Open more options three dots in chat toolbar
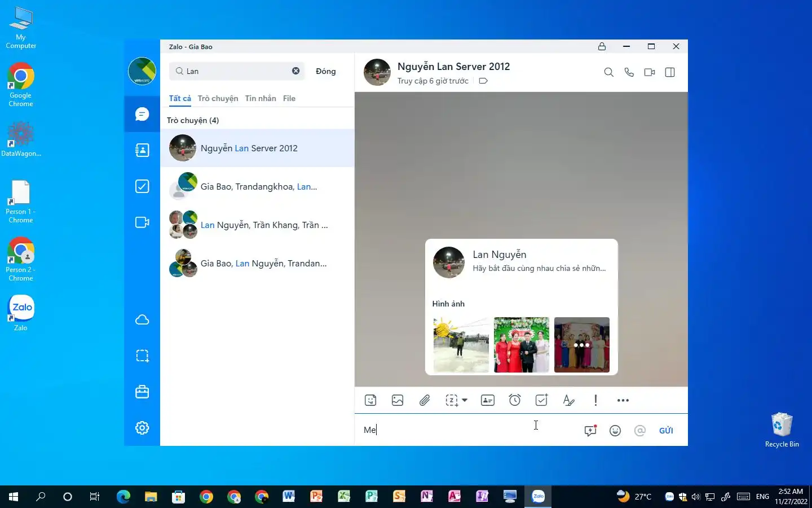 pyautogui.click(x=623, y=400)
